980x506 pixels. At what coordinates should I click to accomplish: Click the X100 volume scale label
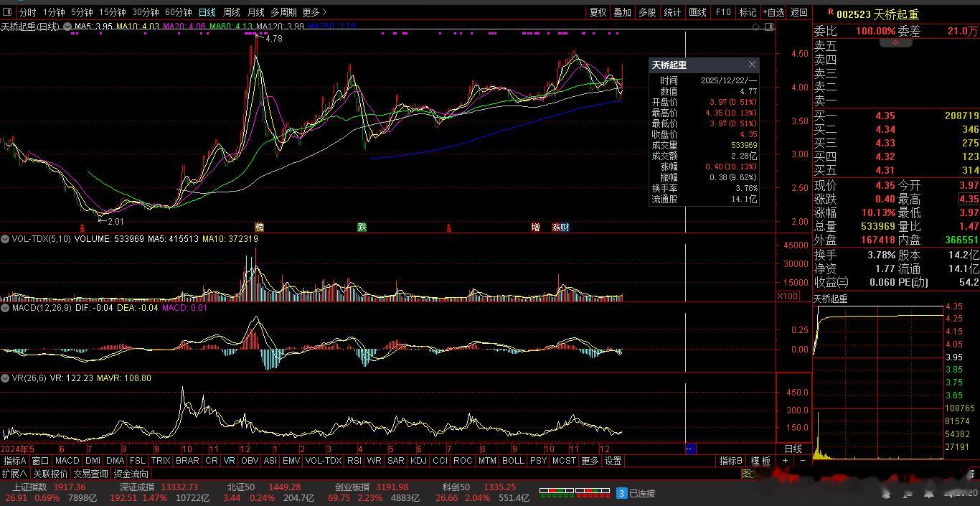pyautogui.click(x=788, y=296)
